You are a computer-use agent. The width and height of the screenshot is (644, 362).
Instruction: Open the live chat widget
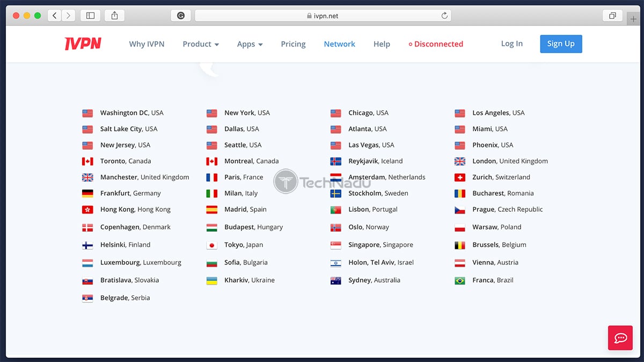621,338
